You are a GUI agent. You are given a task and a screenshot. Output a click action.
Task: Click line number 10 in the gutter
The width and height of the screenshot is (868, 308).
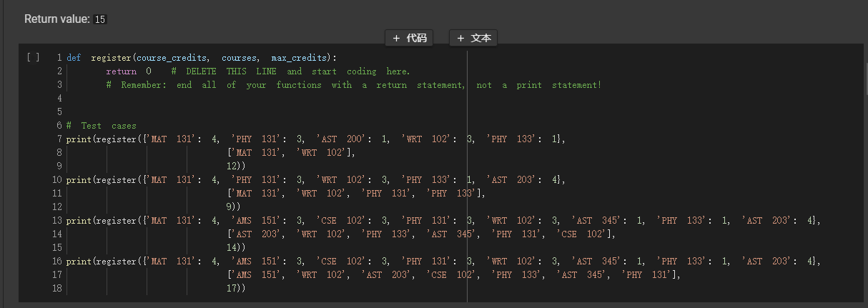pos(57,179)
